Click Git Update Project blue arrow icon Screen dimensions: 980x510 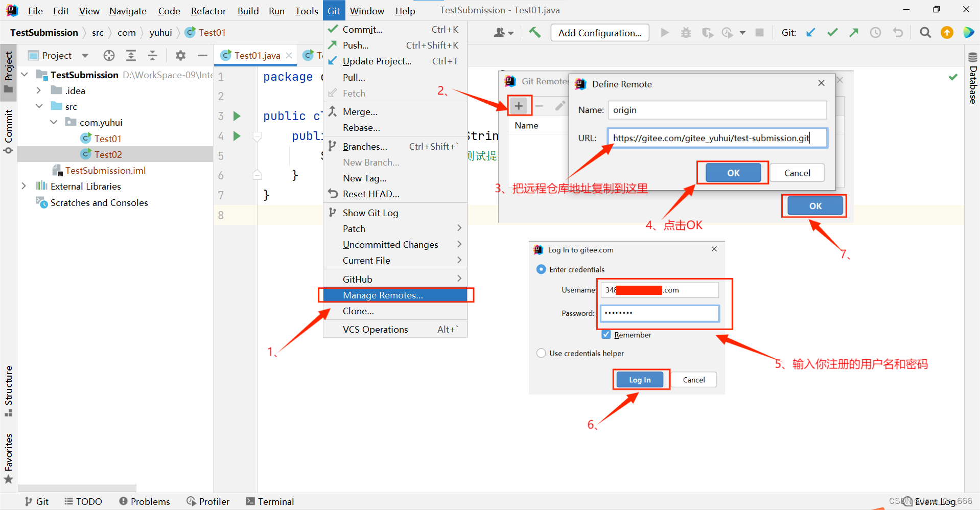coord(811,33)
